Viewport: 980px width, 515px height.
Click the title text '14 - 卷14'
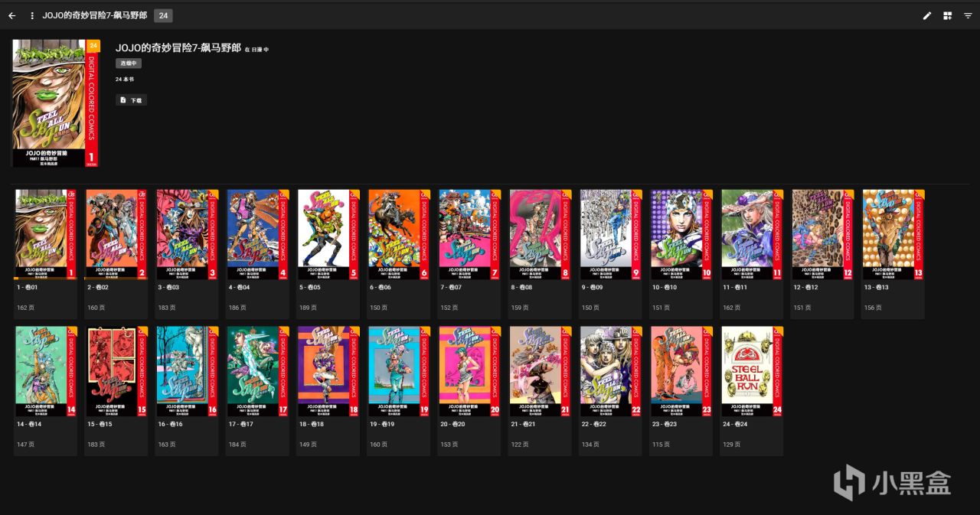coord(29,424)
